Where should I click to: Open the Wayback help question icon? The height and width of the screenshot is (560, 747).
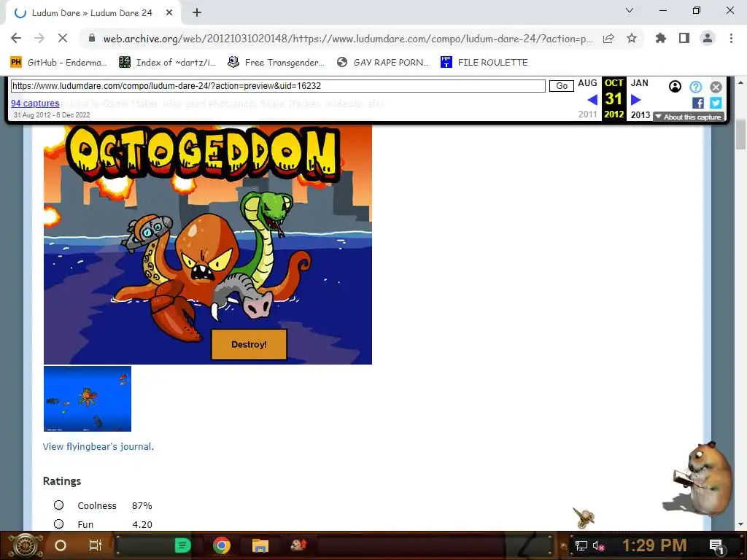tap(695, 87)
